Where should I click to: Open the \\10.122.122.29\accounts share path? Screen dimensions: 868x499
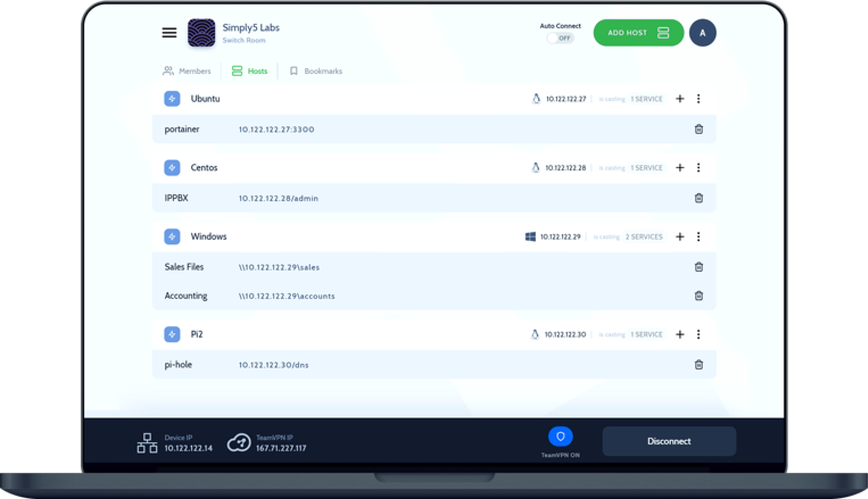point(286,296)
